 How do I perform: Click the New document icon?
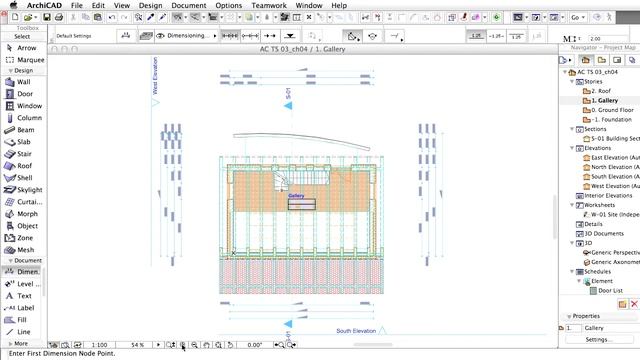[x=15, y=17]
